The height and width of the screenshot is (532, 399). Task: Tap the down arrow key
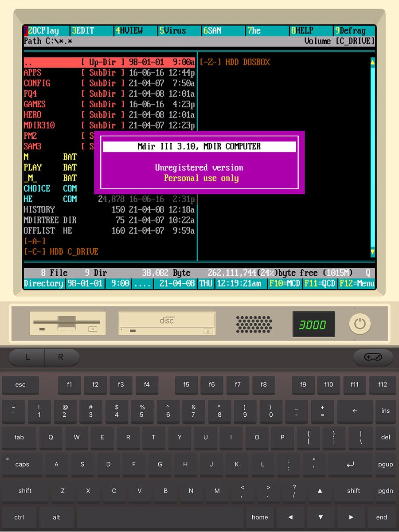(x=321, y=517)
